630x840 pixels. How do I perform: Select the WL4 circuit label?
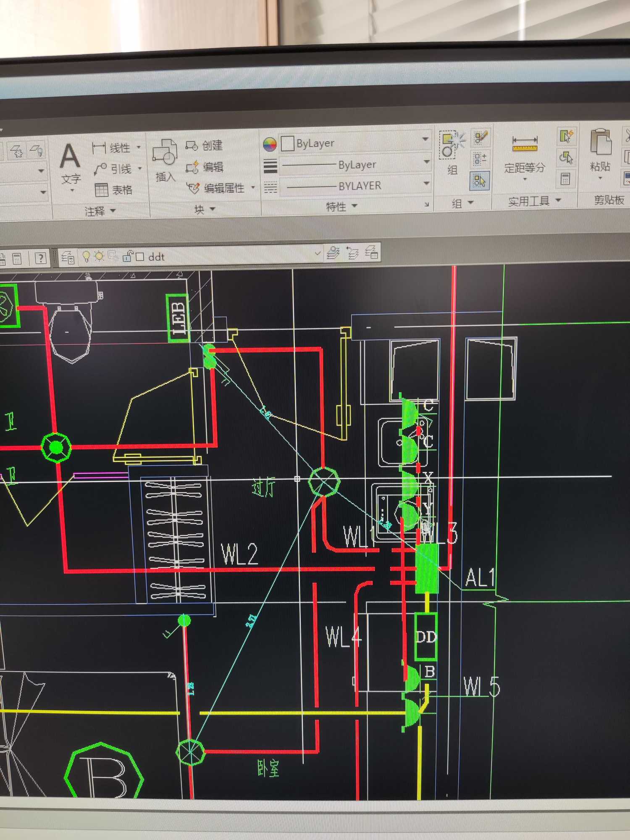click(344, 636)
